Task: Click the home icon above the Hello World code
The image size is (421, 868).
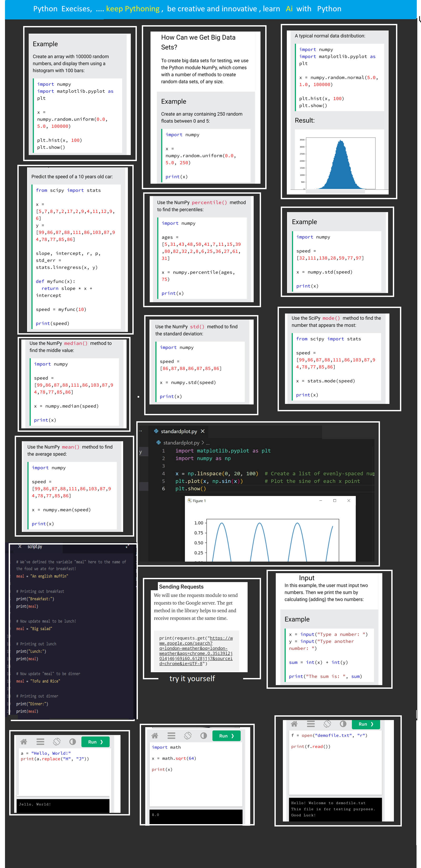Action: (24, 742)
